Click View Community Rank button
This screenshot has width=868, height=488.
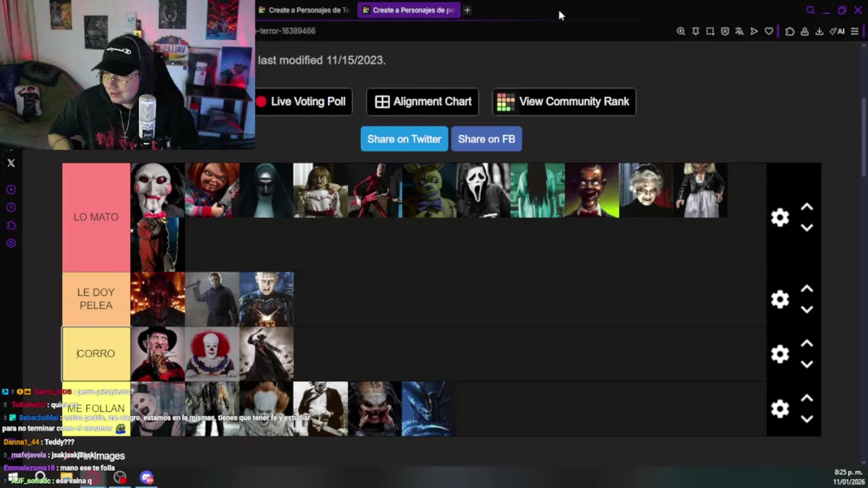point(564,102)
